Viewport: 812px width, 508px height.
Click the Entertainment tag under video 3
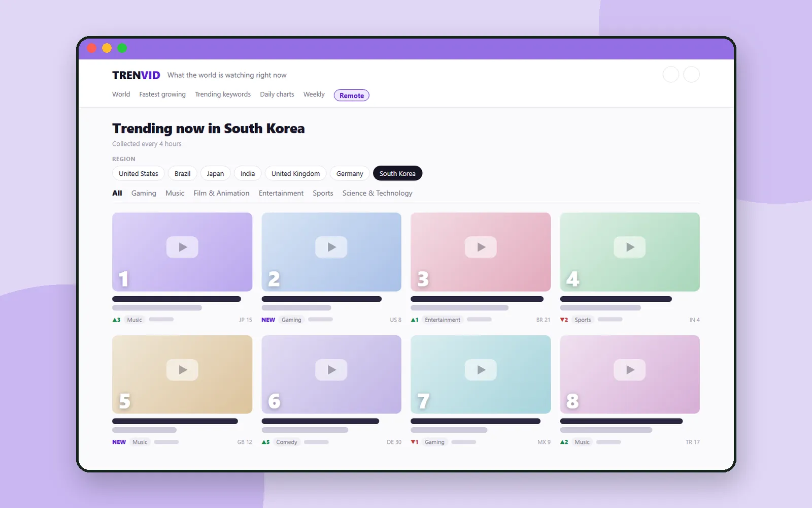click(x=443, y=320)
